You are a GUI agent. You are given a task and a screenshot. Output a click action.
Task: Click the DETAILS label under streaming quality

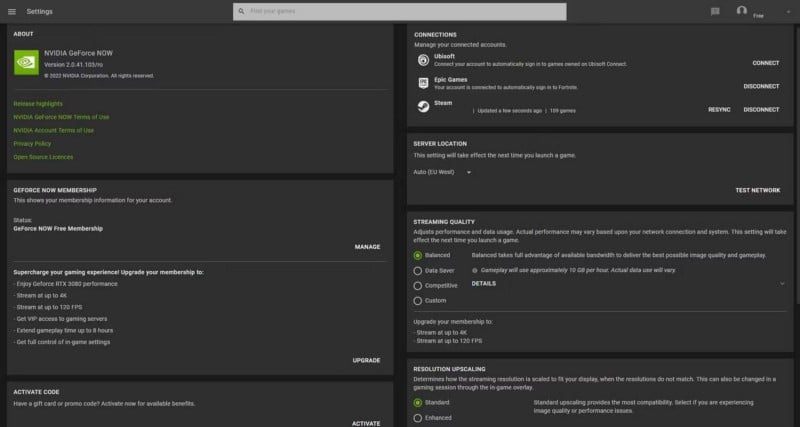484,284
